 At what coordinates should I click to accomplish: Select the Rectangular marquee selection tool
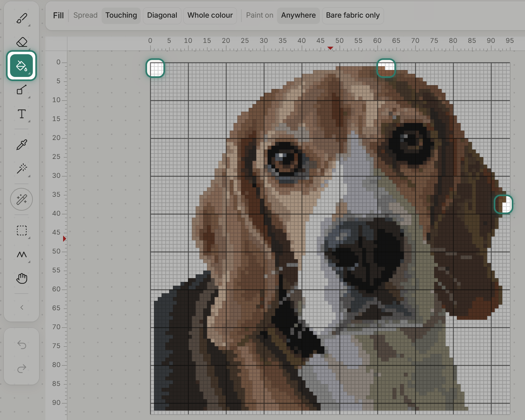pyautogui.click(x=21, y=230)
